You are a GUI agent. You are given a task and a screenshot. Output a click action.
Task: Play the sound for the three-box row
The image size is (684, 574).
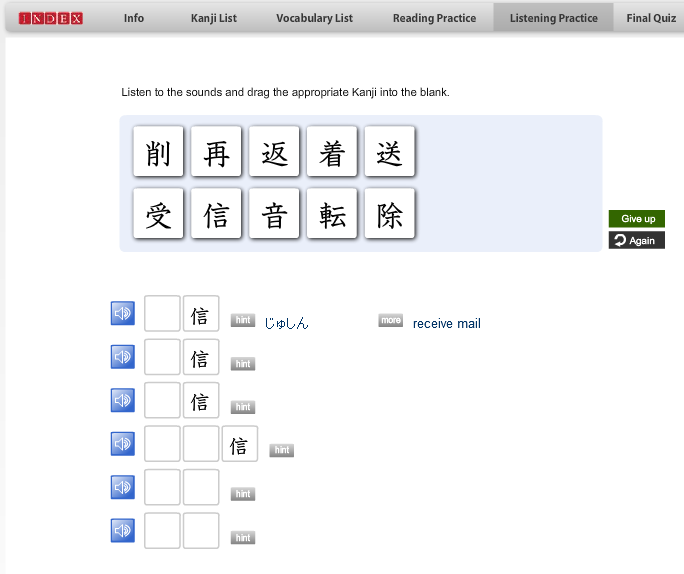(123, 444)
